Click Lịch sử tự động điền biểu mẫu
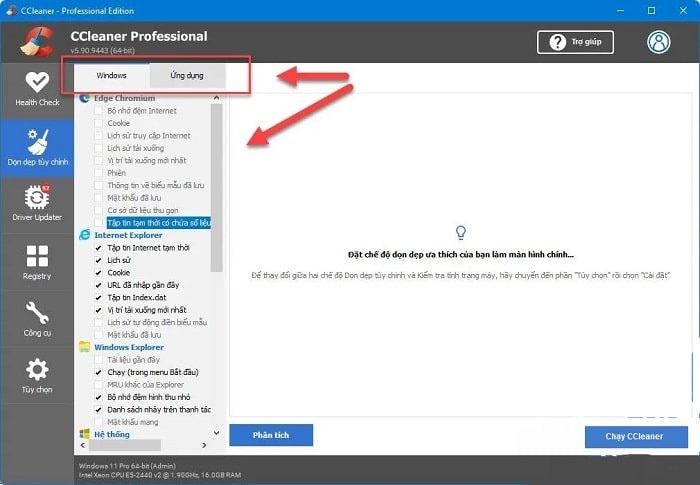The image size is (700, 485). [x=157, y=322]
